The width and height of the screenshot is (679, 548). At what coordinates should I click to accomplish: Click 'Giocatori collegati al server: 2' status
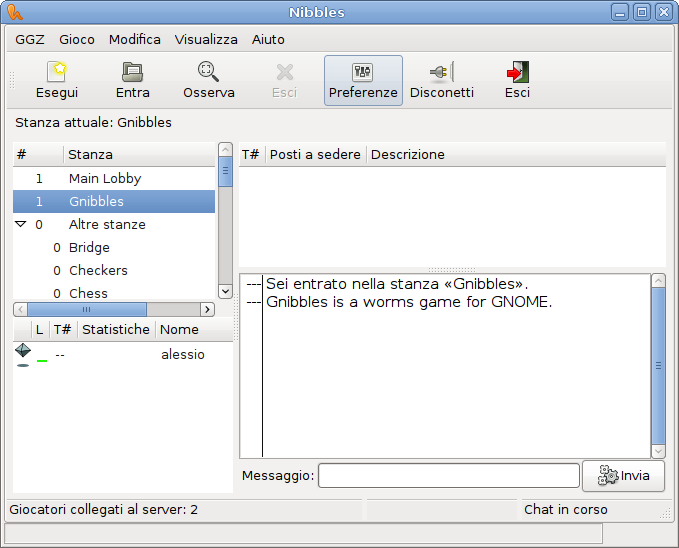click(103, 509)
